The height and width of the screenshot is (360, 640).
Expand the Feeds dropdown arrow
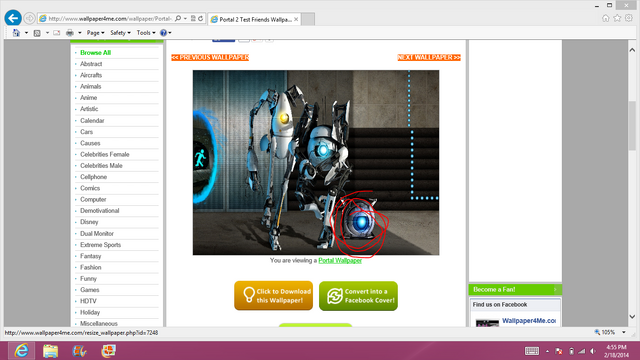click(x=47, y=33)
